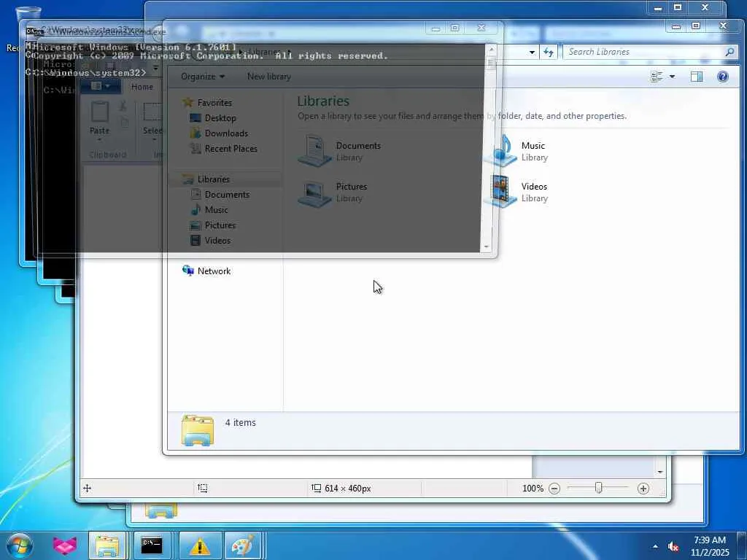Click the Paint canvas down scroll arrow
The width and height of the screenshot is (747, 560).
[659, 472]
